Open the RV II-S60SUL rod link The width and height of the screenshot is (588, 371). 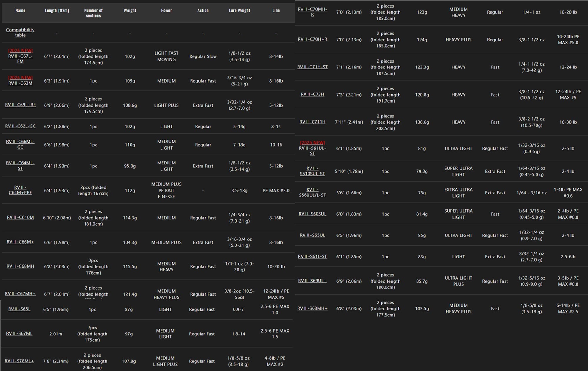pyautogui.click(x=312, y=214)
